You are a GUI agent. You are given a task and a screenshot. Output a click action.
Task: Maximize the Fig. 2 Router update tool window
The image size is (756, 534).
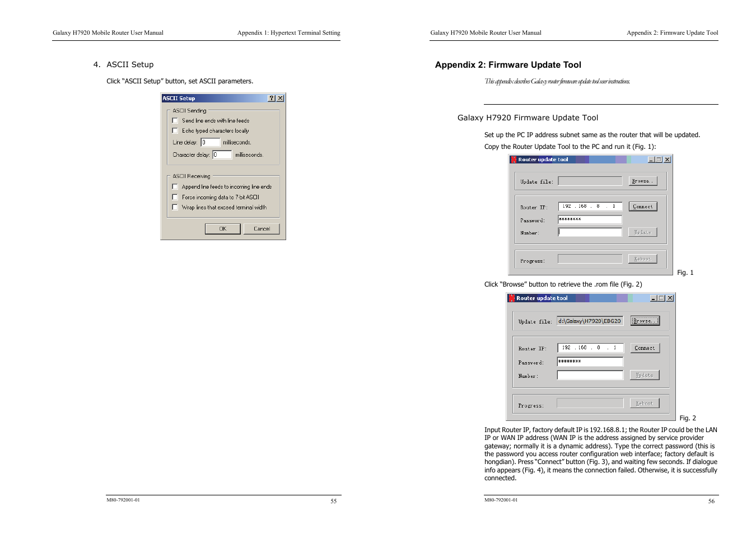coord(661,298)
